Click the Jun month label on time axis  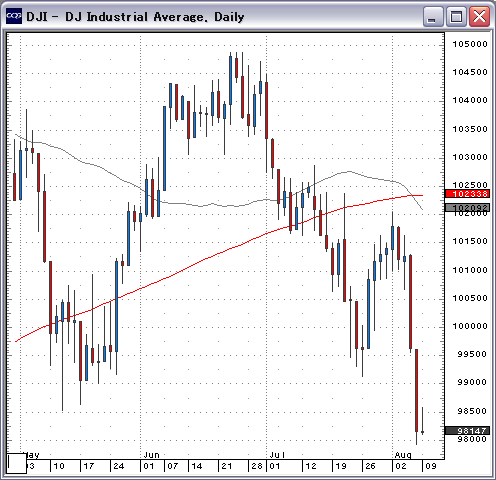[x=152, y=455]
